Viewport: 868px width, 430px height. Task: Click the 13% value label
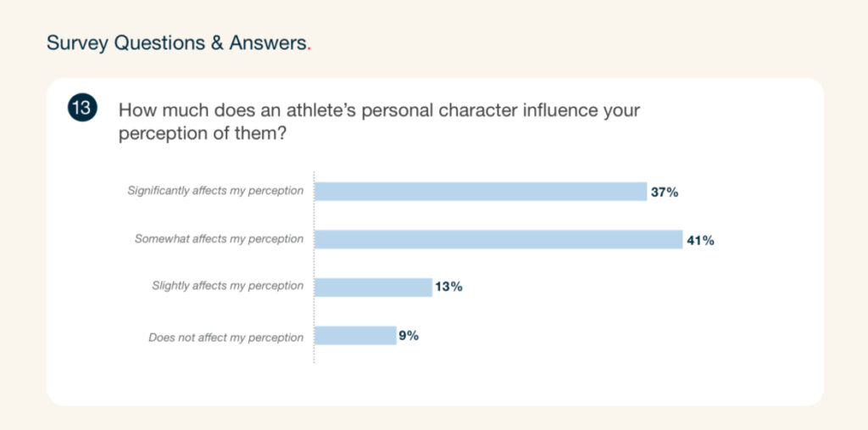(449, 287)
